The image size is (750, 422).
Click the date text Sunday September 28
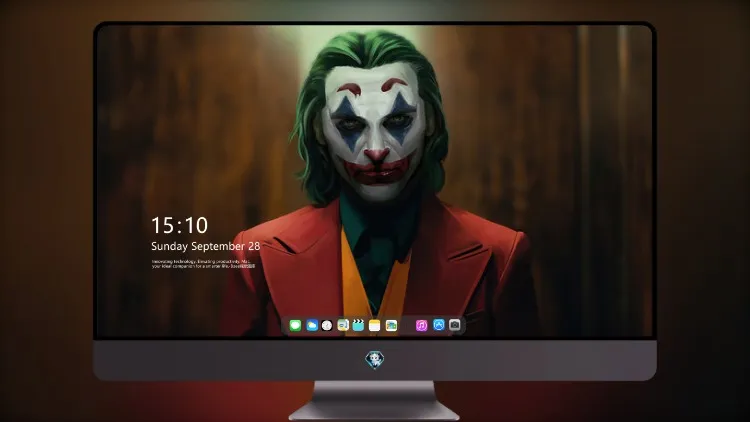point(206,246)
